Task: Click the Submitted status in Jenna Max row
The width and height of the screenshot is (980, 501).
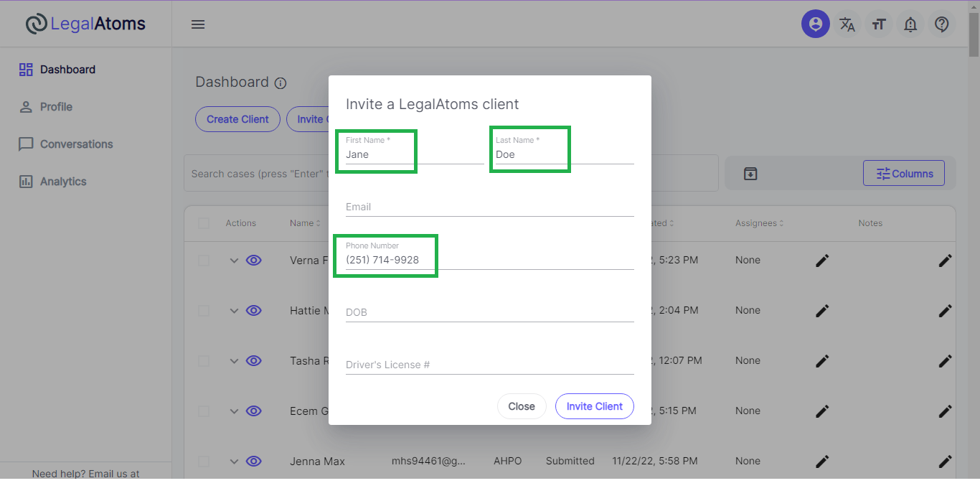Action: coord(570,462)
